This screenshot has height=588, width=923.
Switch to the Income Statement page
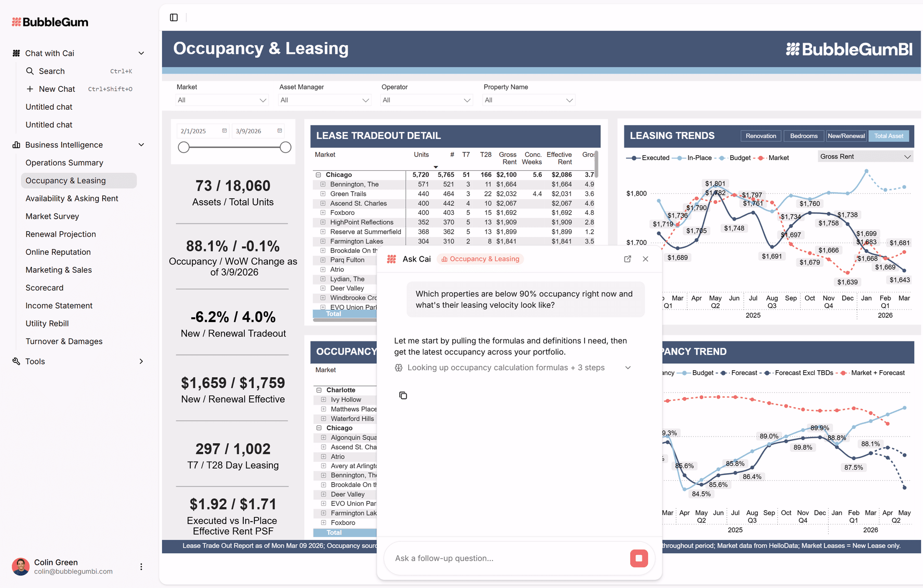59,305
